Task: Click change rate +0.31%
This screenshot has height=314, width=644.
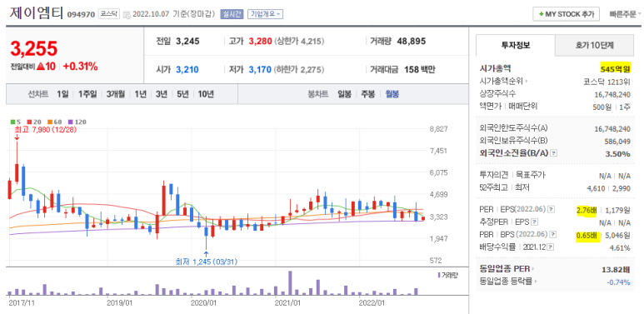Action: click(80, 66)
